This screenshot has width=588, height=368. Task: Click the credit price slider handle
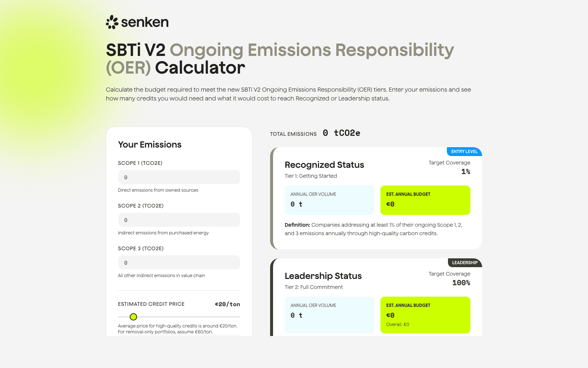(133, 317)
